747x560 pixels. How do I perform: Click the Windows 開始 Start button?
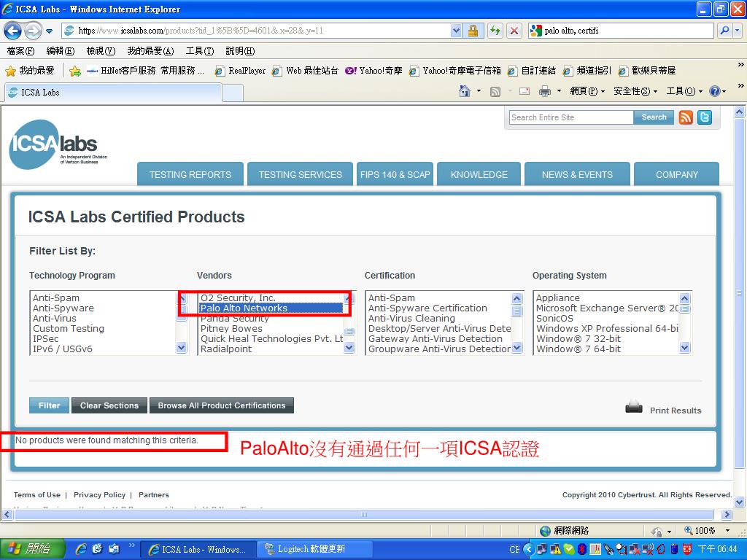32,549
